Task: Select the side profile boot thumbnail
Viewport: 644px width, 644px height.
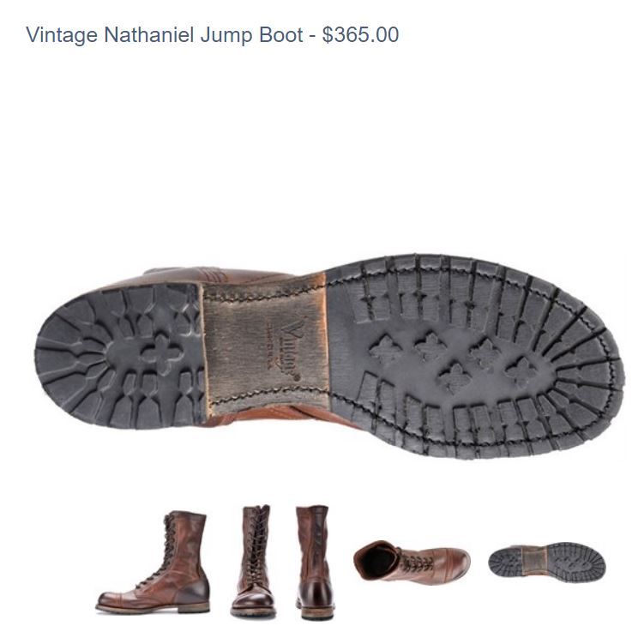Action: click(153, 563)
